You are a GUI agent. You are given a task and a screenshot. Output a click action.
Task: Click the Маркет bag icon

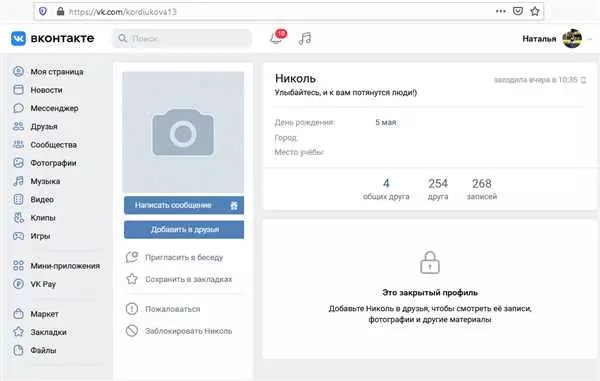(18, 314)
